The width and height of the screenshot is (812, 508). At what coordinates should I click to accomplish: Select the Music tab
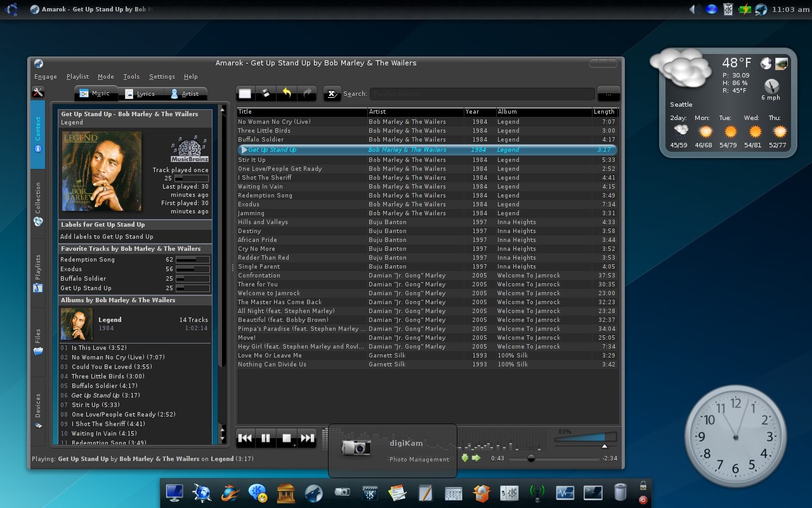(x=96, y=93)
